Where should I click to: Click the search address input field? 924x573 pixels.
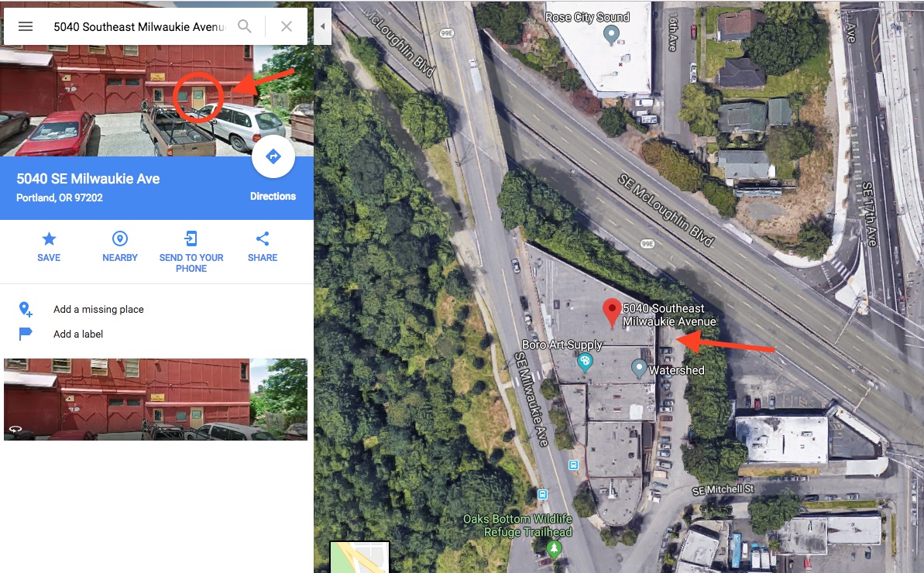(139, 26)
